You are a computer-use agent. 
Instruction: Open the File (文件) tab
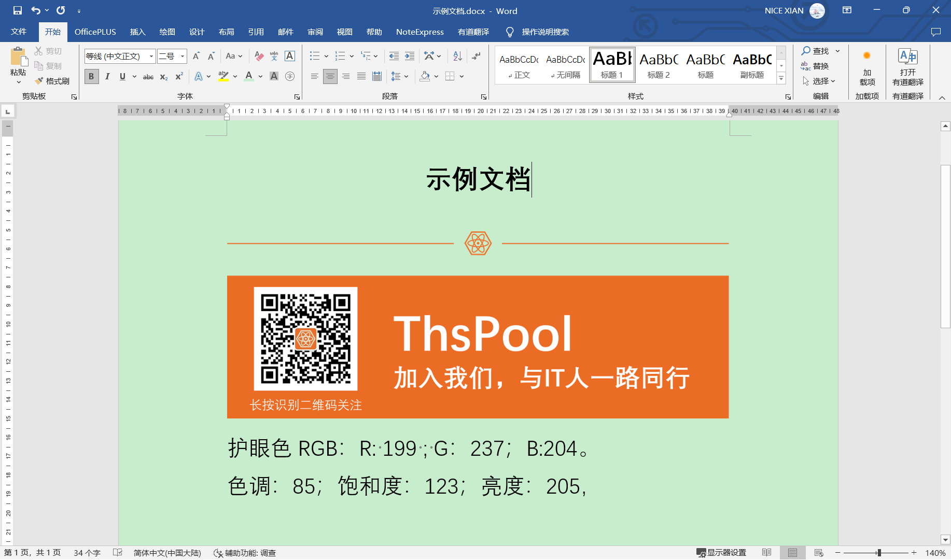tap(19, 32)
